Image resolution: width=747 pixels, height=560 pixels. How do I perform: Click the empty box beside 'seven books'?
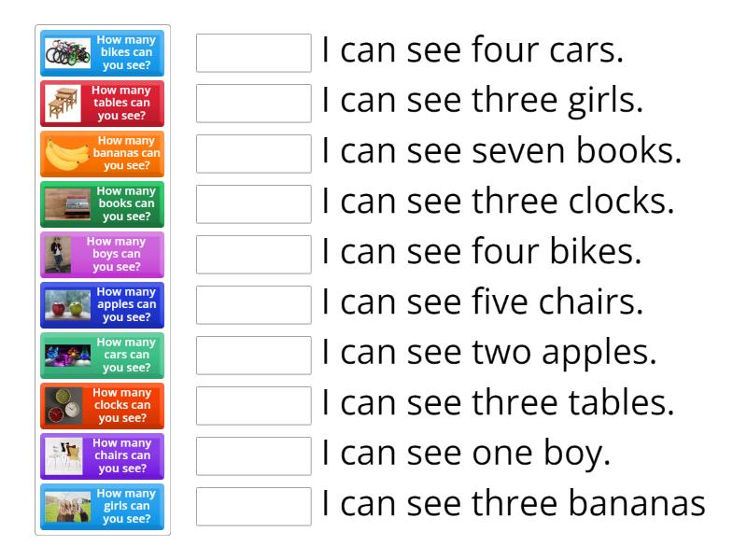[253, 155]
